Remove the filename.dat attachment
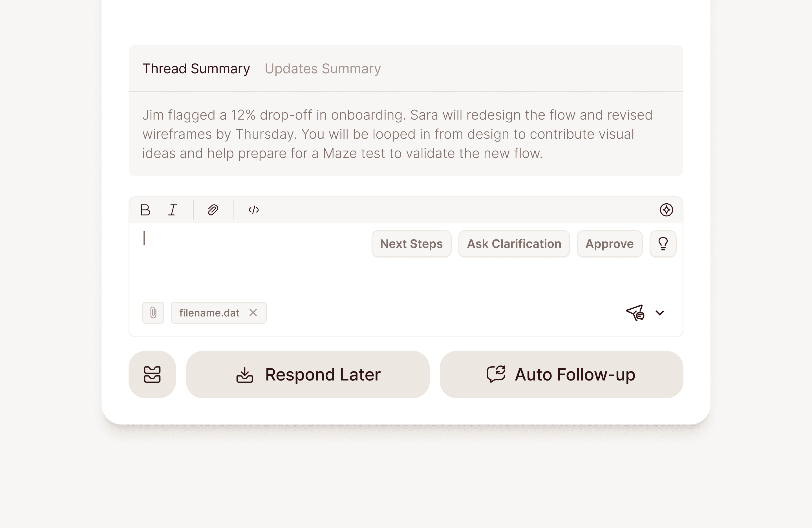This screenshot has width=812, height=528. 253,312
